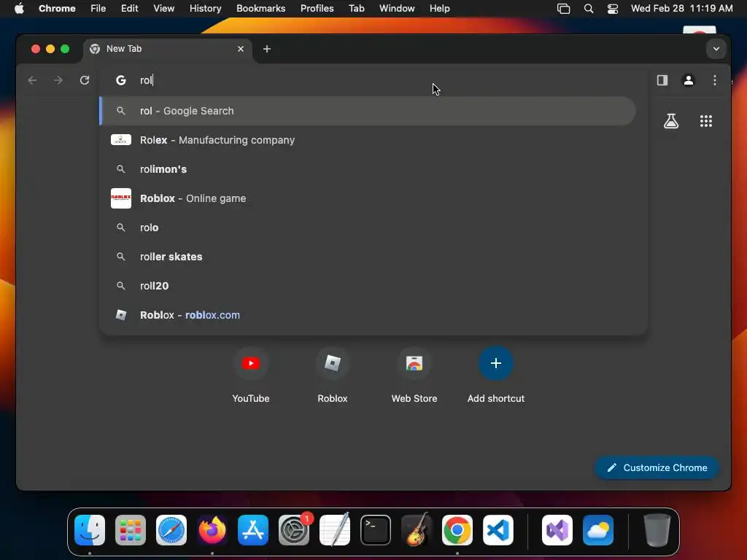Select 'rol - Google Search' suggestion

tap(368, 111)
